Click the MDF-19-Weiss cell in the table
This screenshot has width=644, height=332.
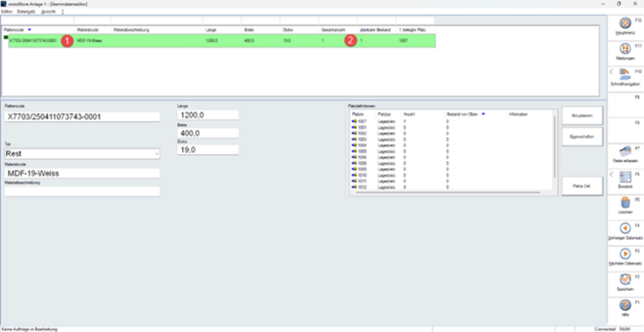(x=89, y=41)
